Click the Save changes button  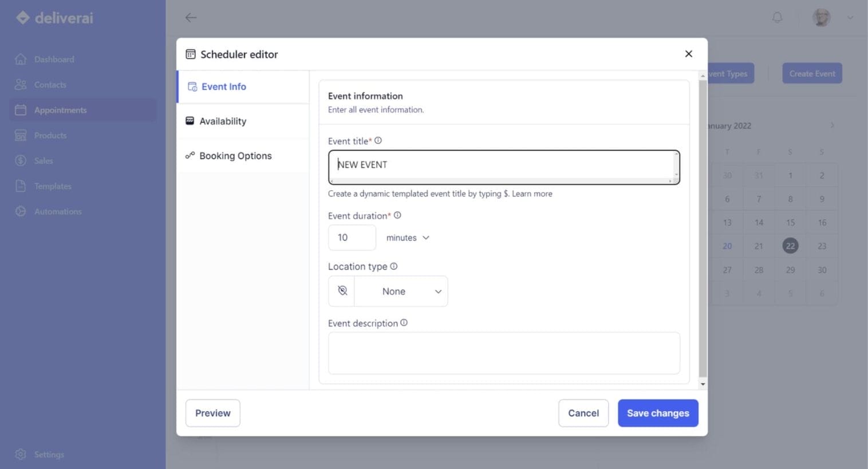coord(657,413)
